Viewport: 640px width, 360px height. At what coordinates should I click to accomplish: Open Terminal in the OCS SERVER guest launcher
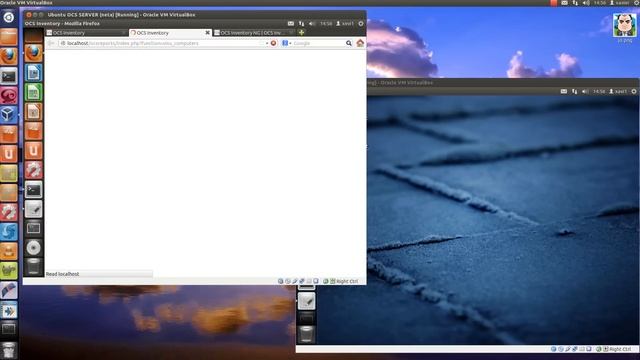click(33, 190)
